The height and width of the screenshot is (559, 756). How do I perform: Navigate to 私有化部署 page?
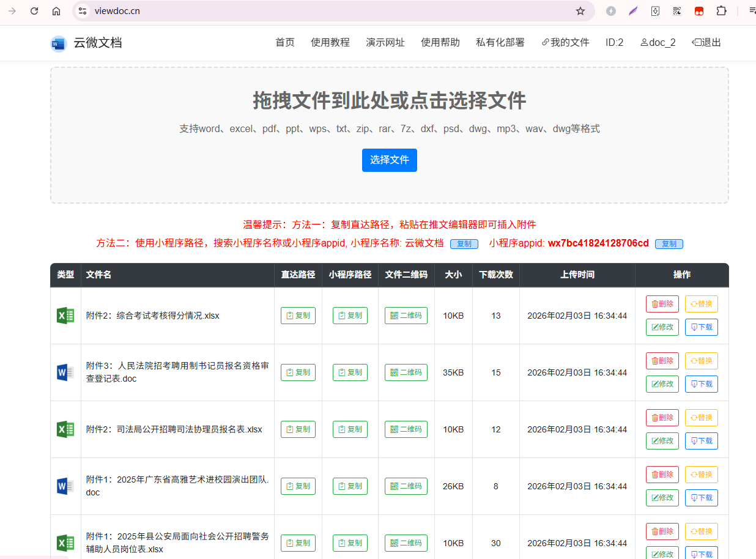(500, 43)
